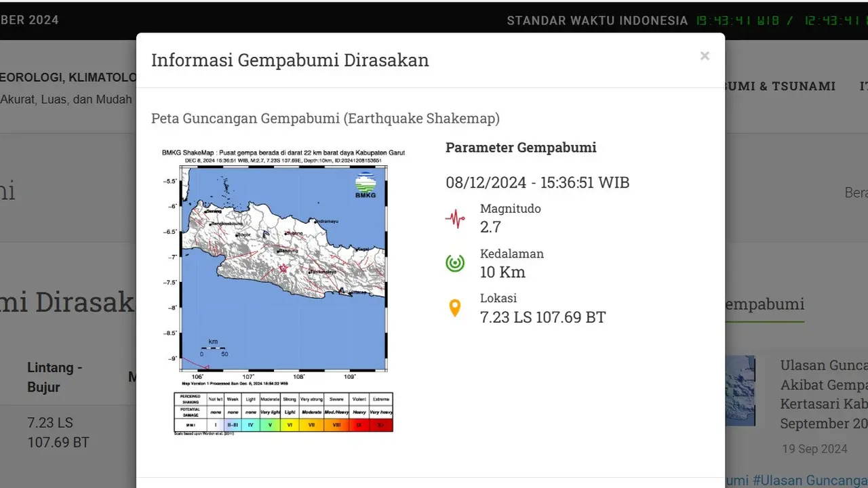This screenshot has width=868, height=488.
Task: Open the Ulasan Guncangan article thumbnail
Action: [740, 391]
